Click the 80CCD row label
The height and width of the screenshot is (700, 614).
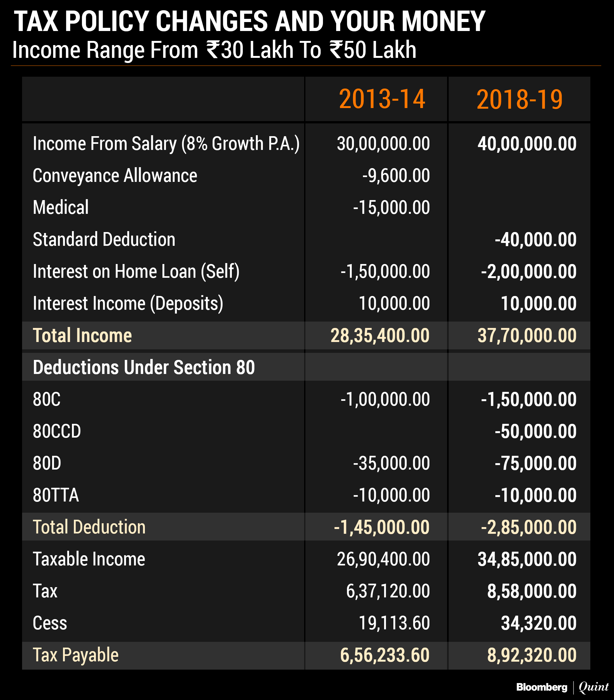click(57, 431)
